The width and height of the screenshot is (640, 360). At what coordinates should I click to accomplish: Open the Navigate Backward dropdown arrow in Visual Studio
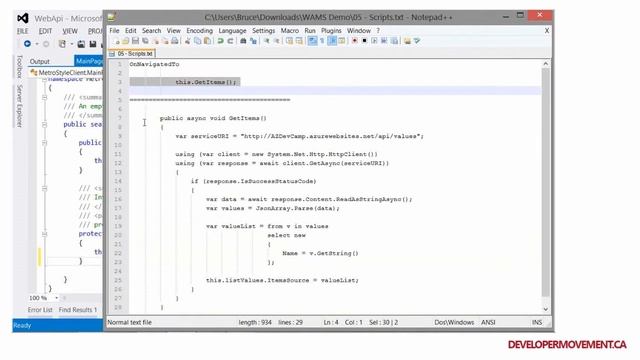[37, 44]
